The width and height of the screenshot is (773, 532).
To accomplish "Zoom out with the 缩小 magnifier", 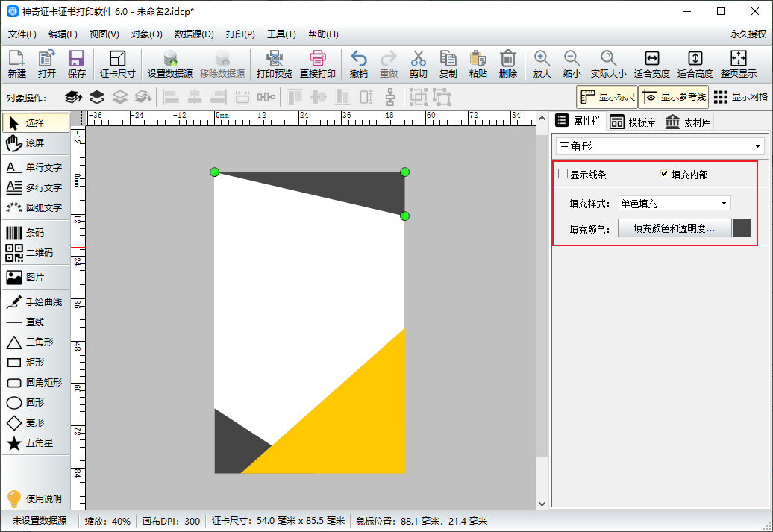I will tap(572, 64).
